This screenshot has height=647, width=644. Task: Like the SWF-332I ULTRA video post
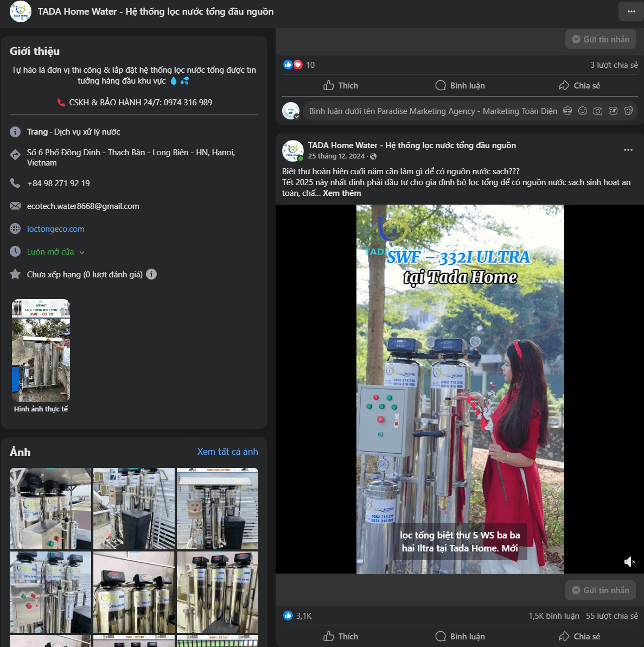pyautogui.click(x=341, y=636)
